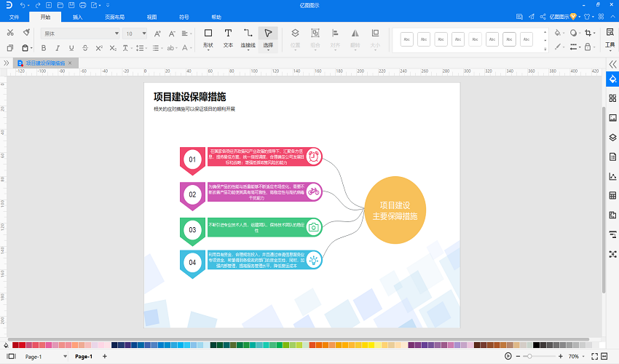
Task: Open the line spacing dropdown
Action: coord(141,48)
